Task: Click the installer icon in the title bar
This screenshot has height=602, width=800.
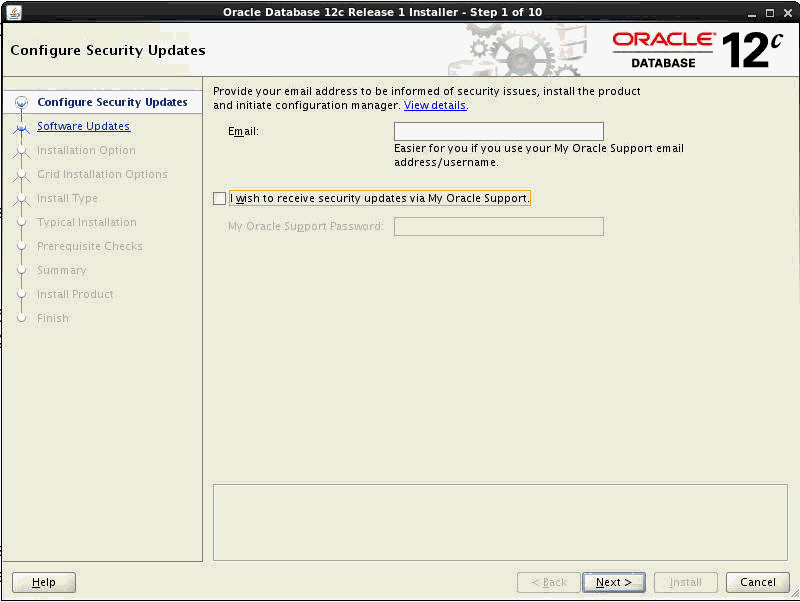Action: coord(13,13)
